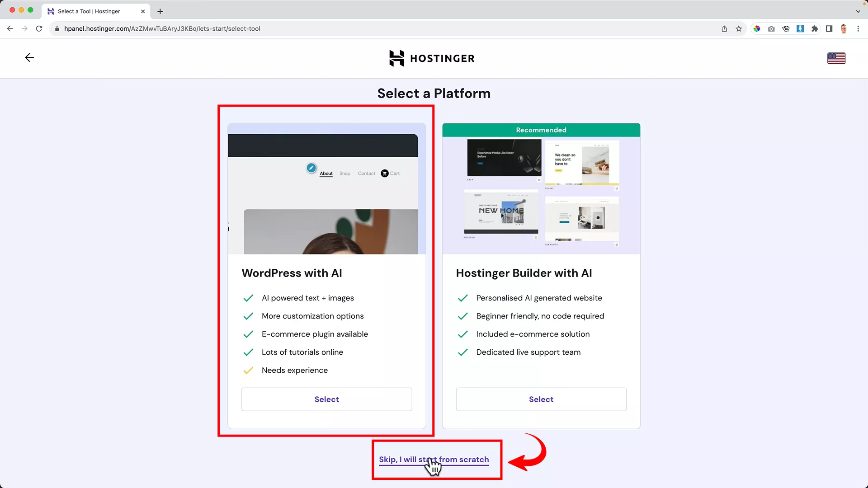
Task: Click Select under WordPress with AI
Action: 326,399
